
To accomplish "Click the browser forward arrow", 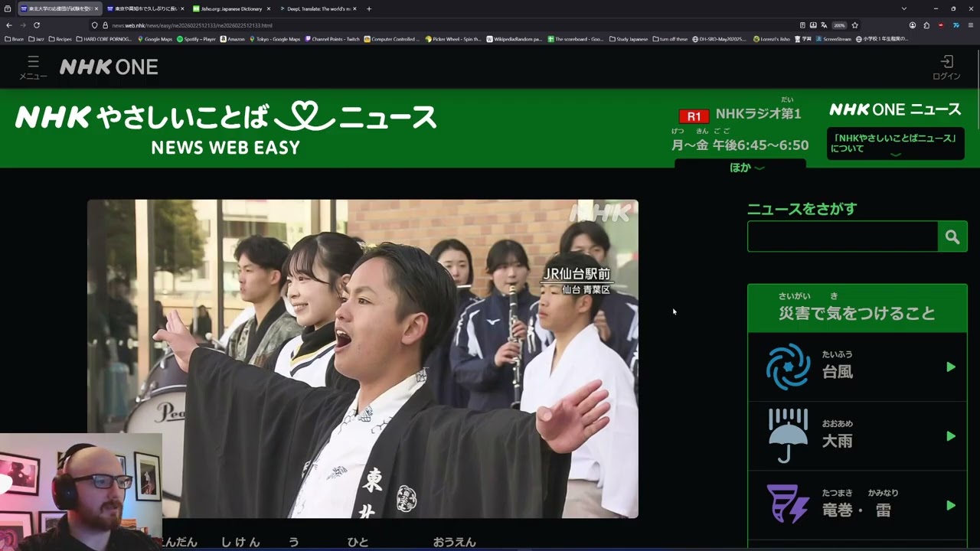I will tap(22, 25).
